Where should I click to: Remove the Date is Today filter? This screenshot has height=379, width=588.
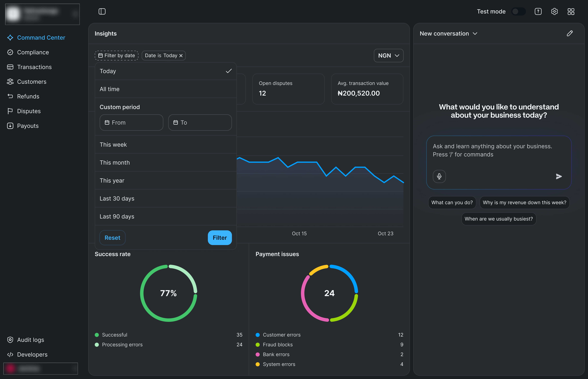click(x=181, y=56)
